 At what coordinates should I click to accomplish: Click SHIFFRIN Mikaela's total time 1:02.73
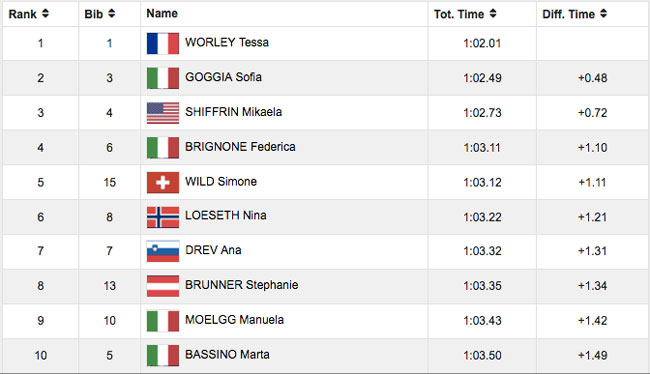tap(482, 113)
